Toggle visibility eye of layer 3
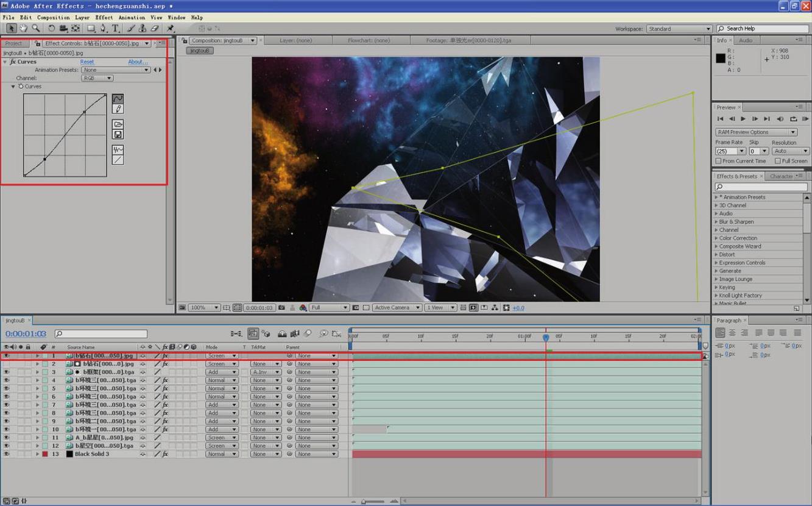Viewport: 812px width, 506px height. pyautogui.click(x=7, y=372)
